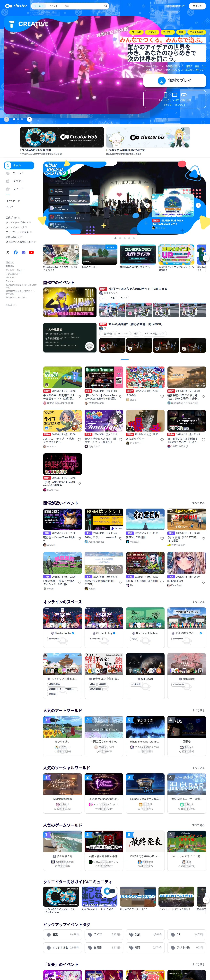This screenshot has width=210, height=980.
Task: Show more creator guide cards with right arrow
Action: click(x=206, y=900)
